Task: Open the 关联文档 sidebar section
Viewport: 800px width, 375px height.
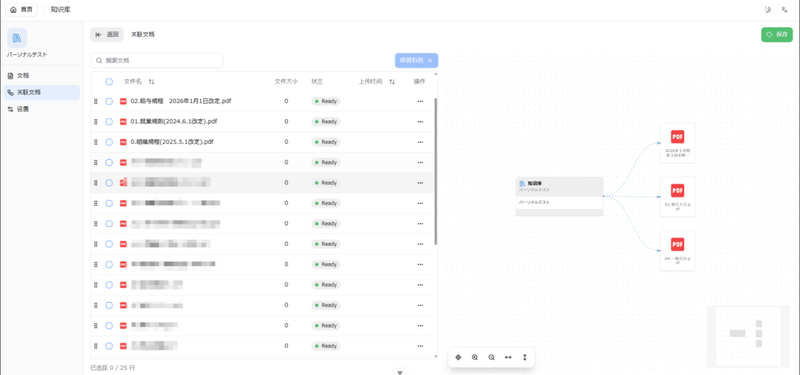Action: [42, 92]
